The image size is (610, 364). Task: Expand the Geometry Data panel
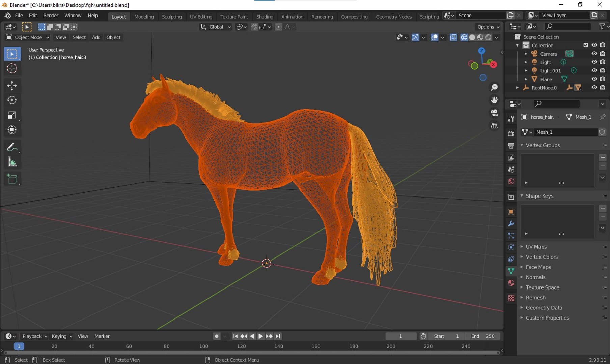pyautogui.click(x=544, y=308)
